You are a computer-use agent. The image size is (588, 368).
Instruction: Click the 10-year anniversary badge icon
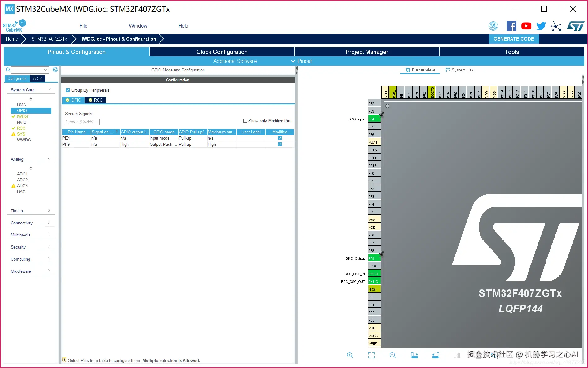493,26
